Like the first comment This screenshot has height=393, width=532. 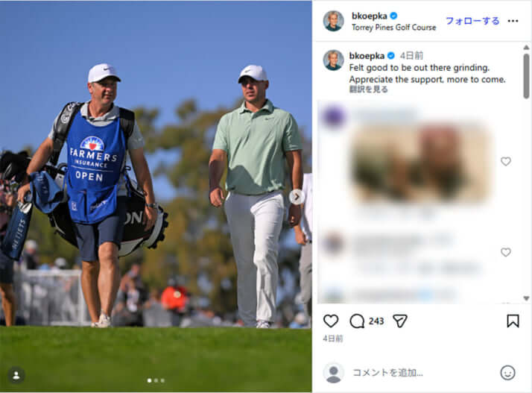click(506, 161)
